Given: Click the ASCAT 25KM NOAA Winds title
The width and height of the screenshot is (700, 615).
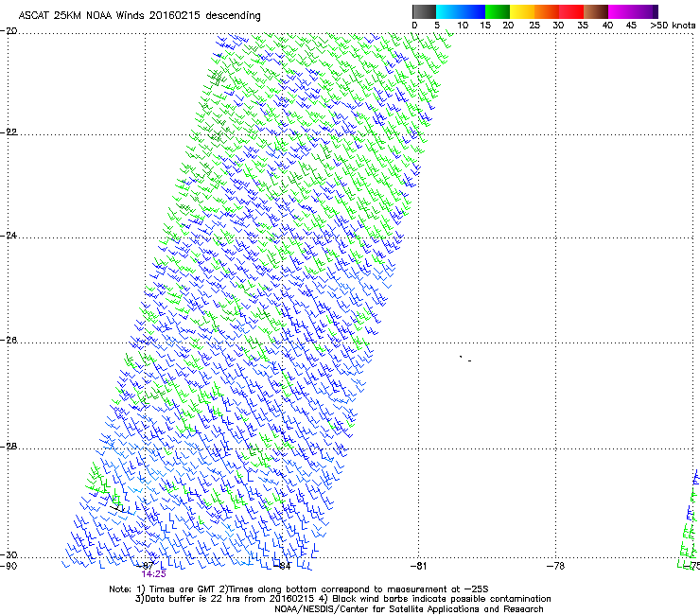Looking at the screenshot, I should coord(139,15).
